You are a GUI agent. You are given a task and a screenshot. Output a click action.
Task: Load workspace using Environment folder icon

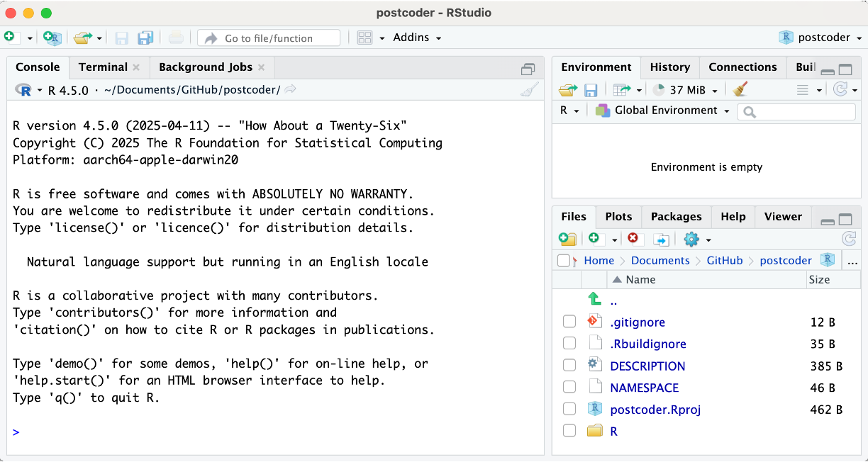click(568, 90)
